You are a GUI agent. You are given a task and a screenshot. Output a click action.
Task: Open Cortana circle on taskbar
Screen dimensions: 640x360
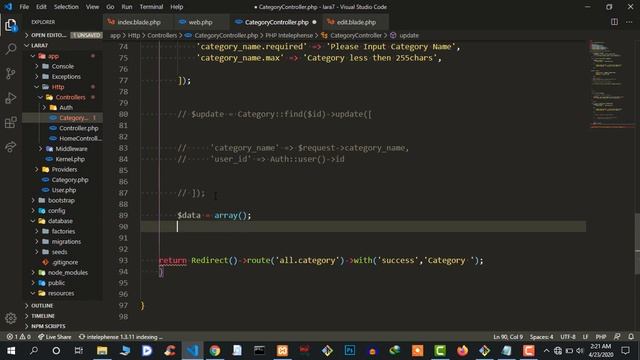(x=56, y=351)
